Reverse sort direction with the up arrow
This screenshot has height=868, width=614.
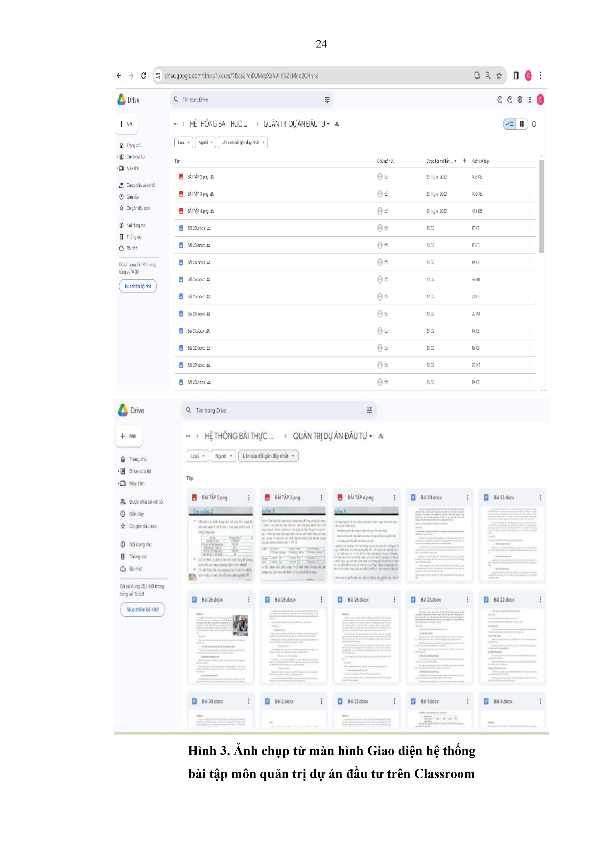click(464, 161)
